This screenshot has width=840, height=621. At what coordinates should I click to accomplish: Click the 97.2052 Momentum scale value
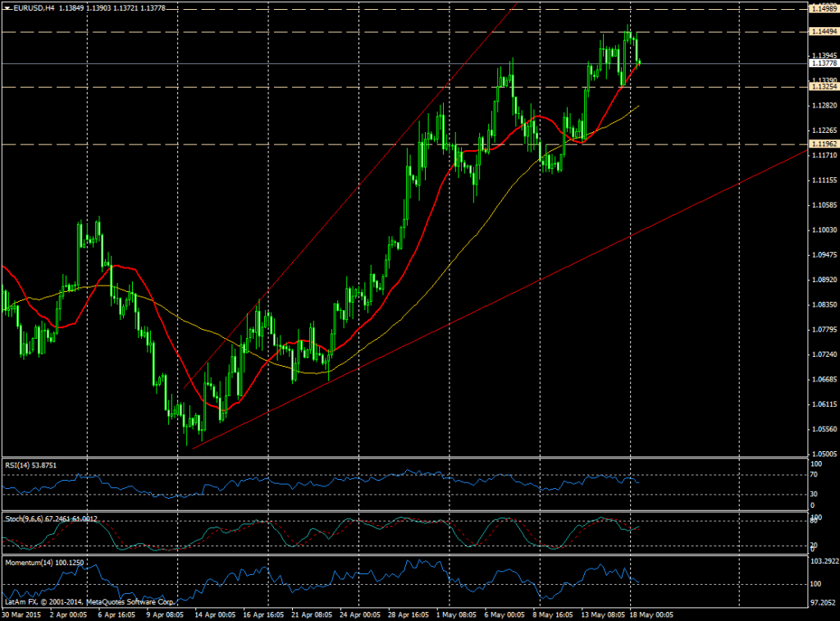820,602
